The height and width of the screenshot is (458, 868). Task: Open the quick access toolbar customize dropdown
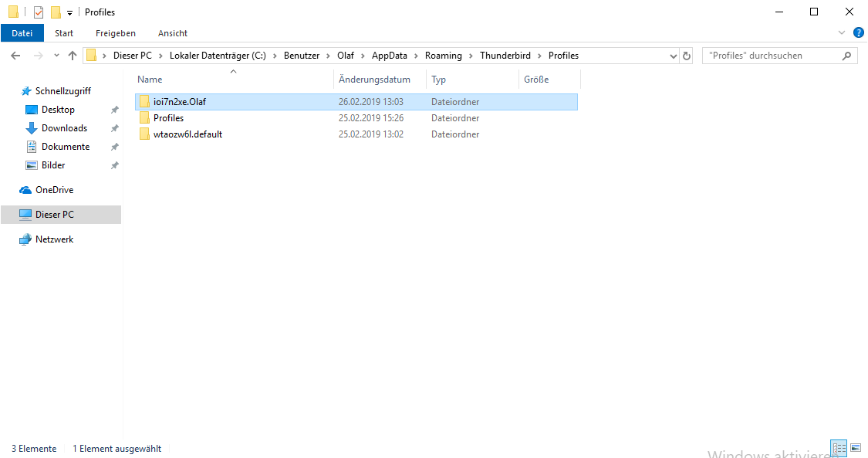(x=69, y=12)
